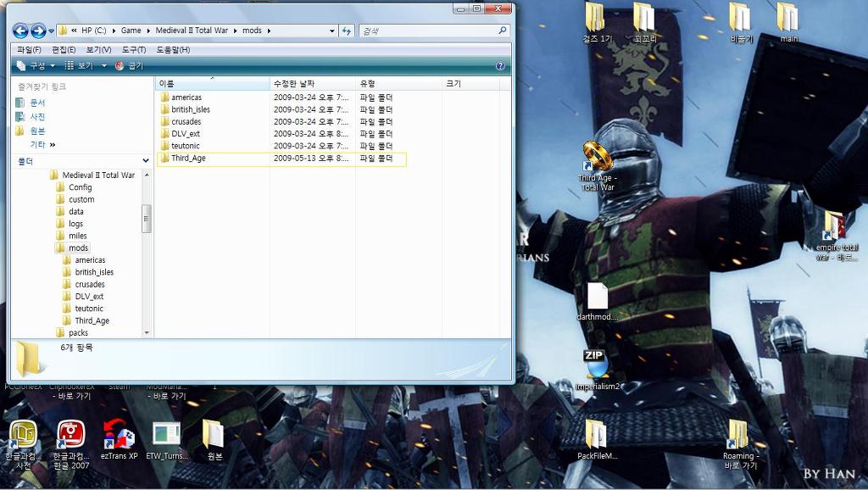Click the folder tree scroll down arrow
Screen dimensions: 868x490
(147, 333)
